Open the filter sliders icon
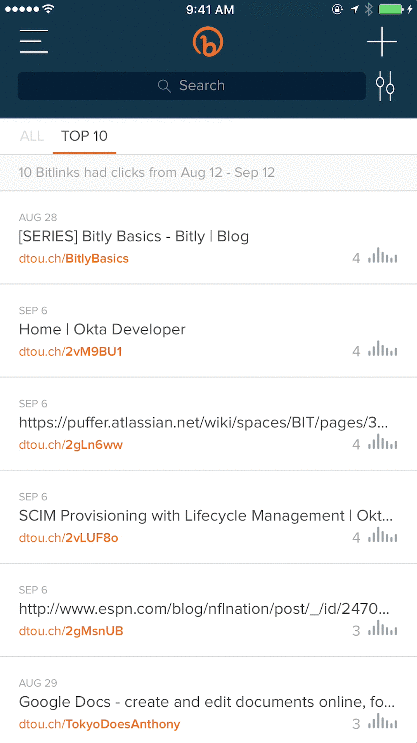This screenshot has height=743, width=417. click(x=385, y=86)
